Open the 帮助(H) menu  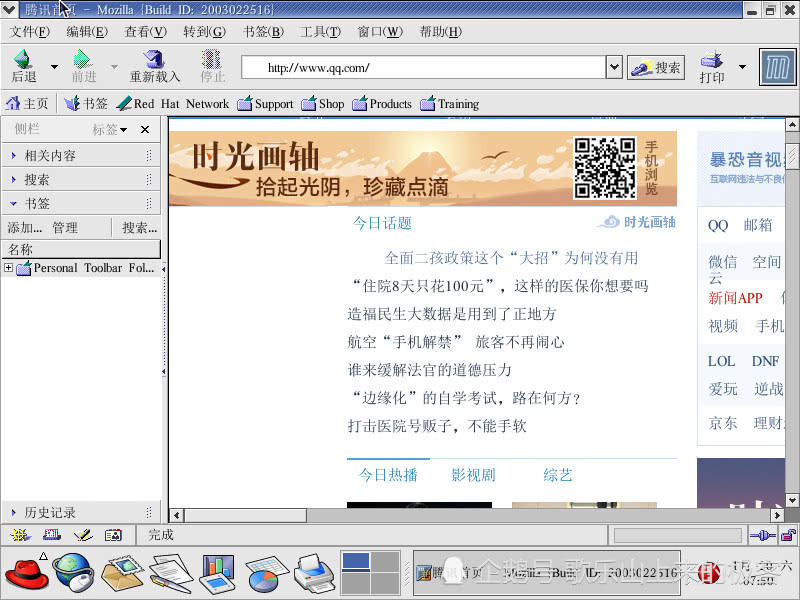440,32
